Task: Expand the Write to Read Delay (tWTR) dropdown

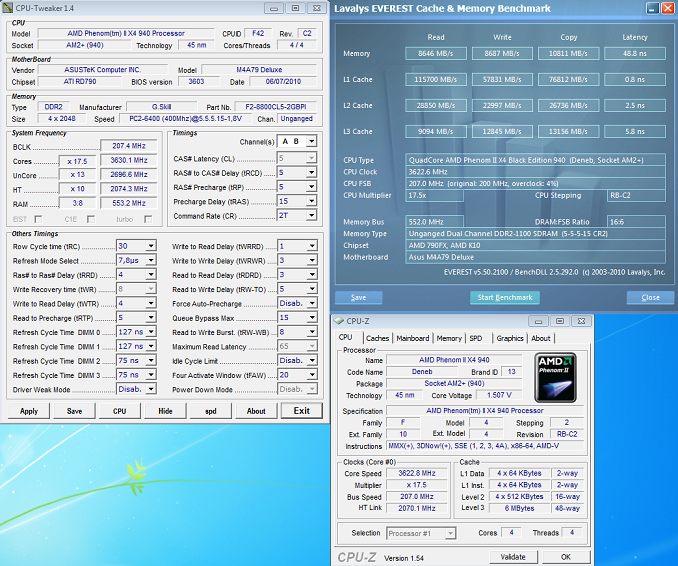Action: click(150, 303)
